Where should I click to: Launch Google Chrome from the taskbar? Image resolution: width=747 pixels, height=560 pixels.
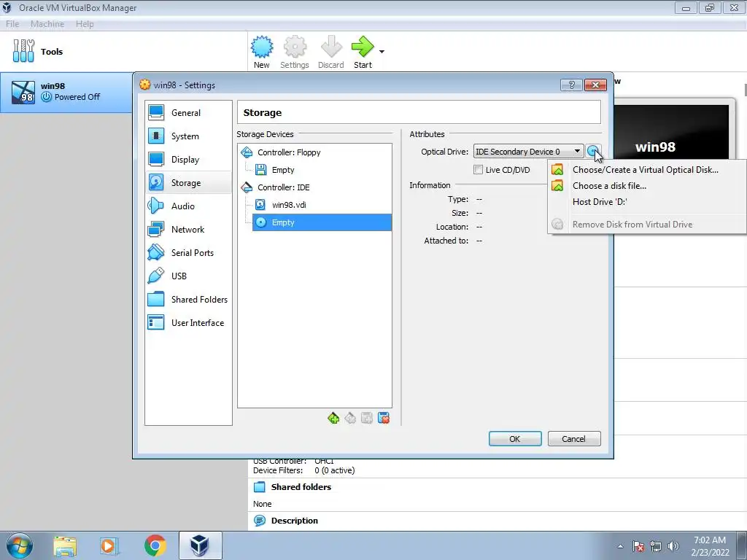pos(155,545)
